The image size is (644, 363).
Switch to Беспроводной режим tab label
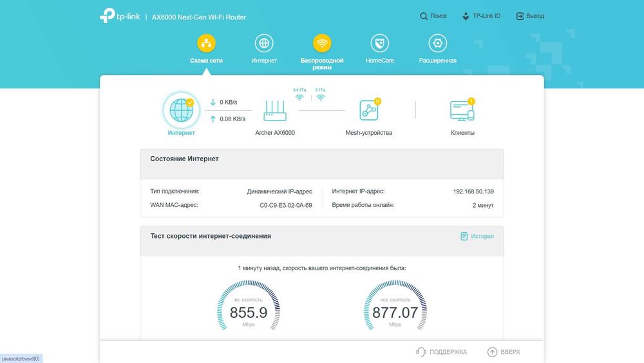(x=322, y=64)
